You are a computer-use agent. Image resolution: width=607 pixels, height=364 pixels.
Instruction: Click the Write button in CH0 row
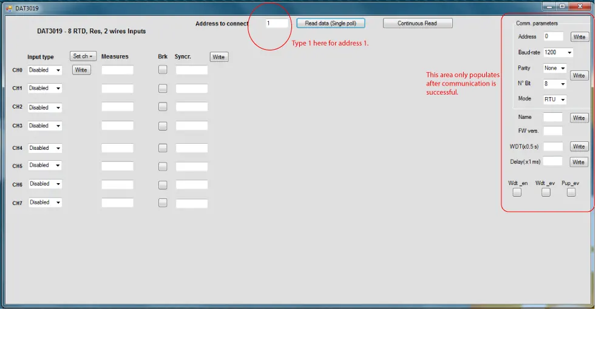tap(81, 70)
